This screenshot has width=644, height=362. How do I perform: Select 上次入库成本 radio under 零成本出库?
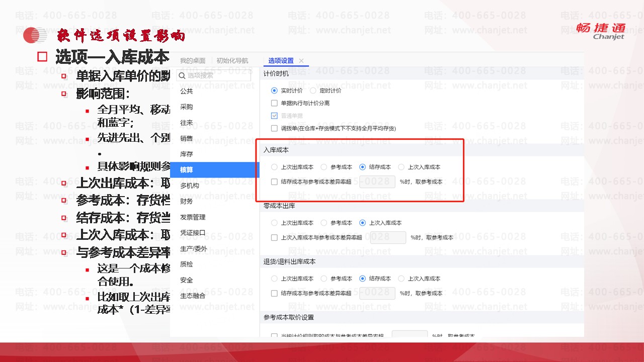tap(363, 223)
